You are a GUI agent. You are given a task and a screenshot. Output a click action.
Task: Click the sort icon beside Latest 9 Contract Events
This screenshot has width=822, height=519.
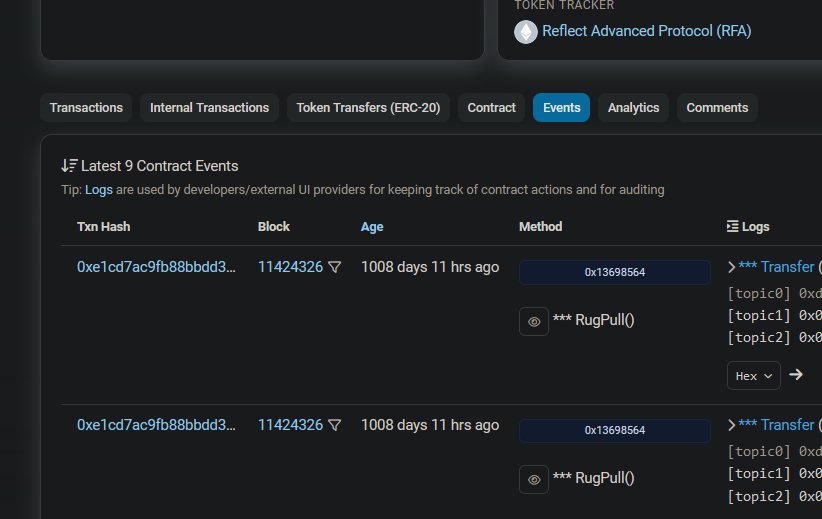tap(69, 166)
